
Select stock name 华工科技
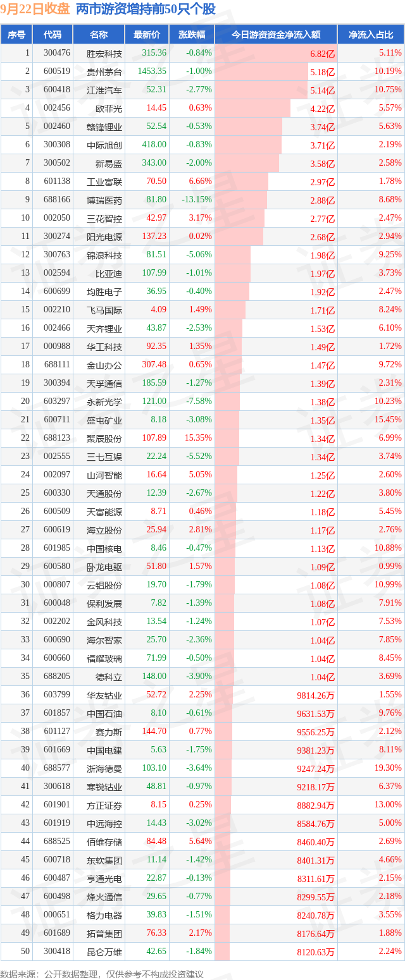tap(104, 346)
